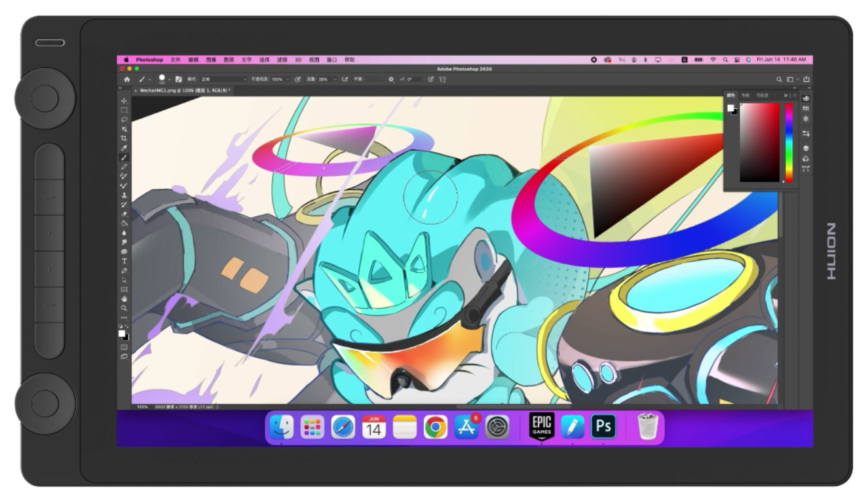Go to the Photoshop Home screen

(x=127, y=79)
